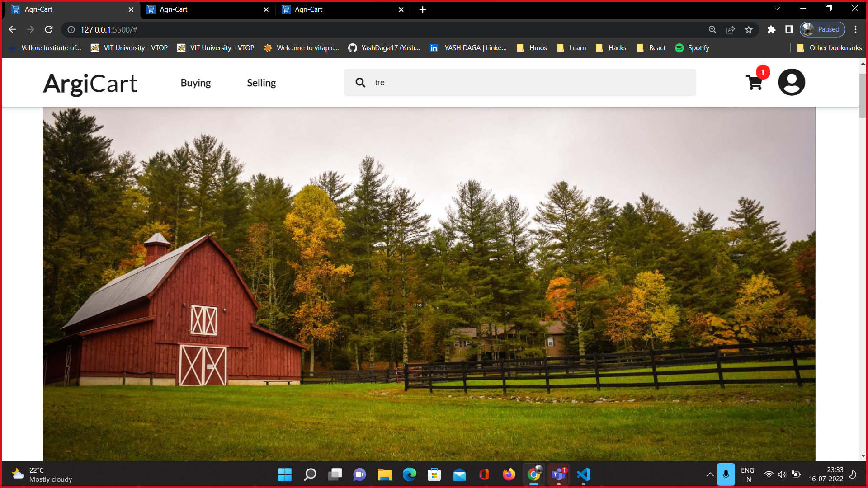Viewport: 868px width, 488px height.
Task: Open the tab search dropdown chevron
Action: [777, 9]
